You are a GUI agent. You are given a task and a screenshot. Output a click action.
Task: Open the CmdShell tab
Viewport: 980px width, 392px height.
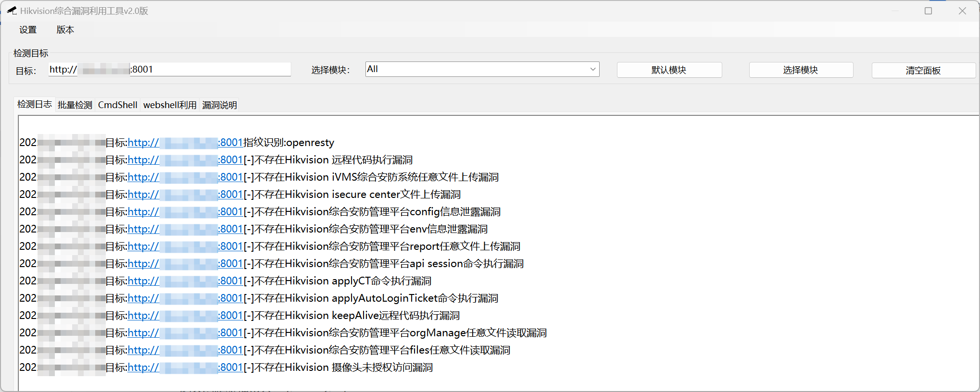click(x=118, y=105)
